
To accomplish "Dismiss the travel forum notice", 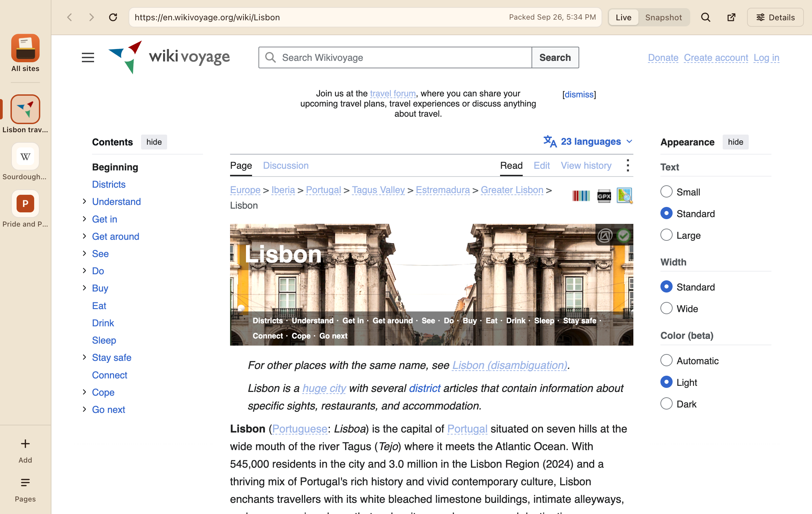I will 579,94.
